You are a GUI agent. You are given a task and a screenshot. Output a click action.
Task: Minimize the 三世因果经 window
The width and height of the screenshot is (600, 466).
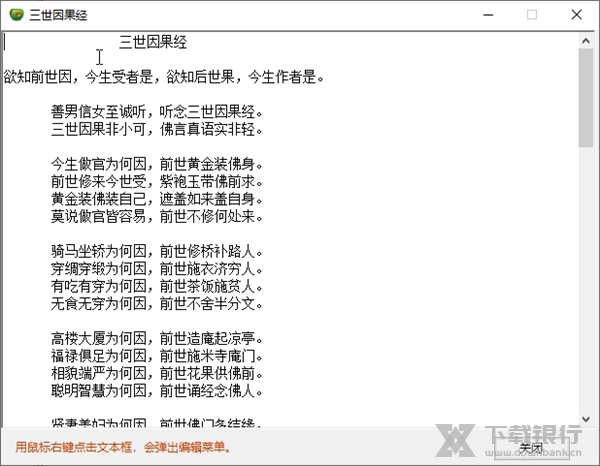[x=488, y=15]
